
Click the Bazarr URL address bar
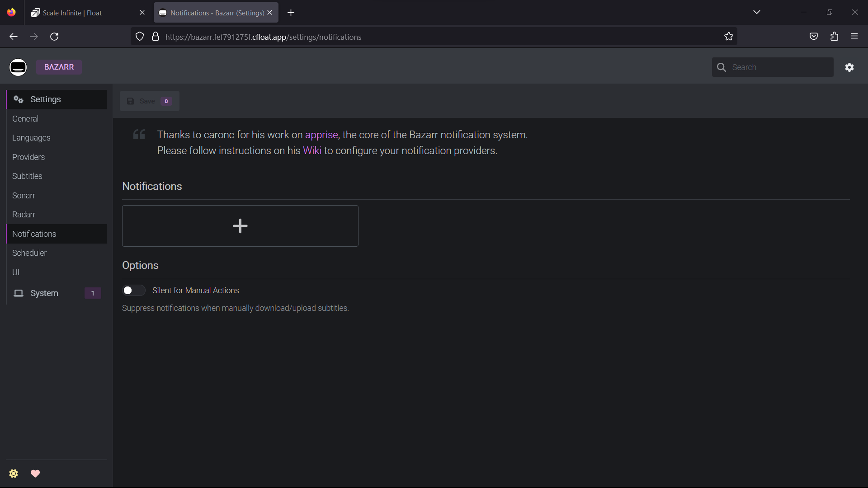(434, 36)
